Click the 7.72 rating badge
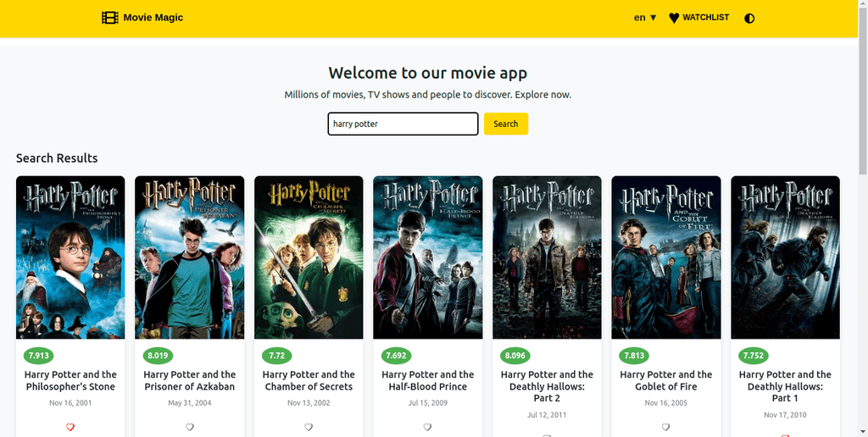Viewport: 868px width, 437px height. point(277,356)
